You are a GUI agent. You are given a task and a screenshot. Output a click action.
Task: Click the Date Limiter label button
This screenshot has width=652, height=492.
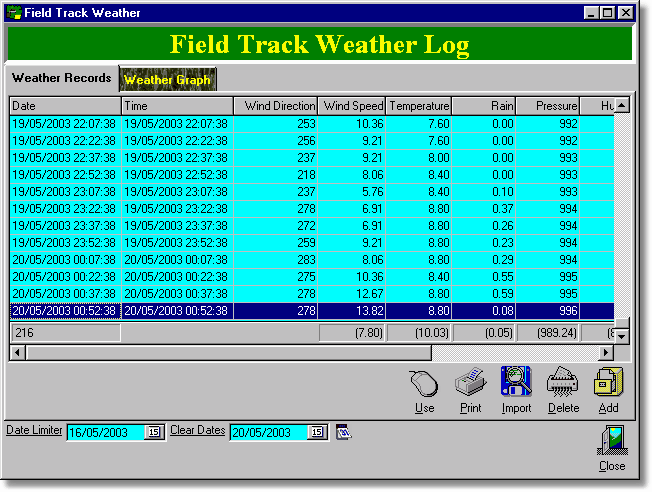coord(34,430)
